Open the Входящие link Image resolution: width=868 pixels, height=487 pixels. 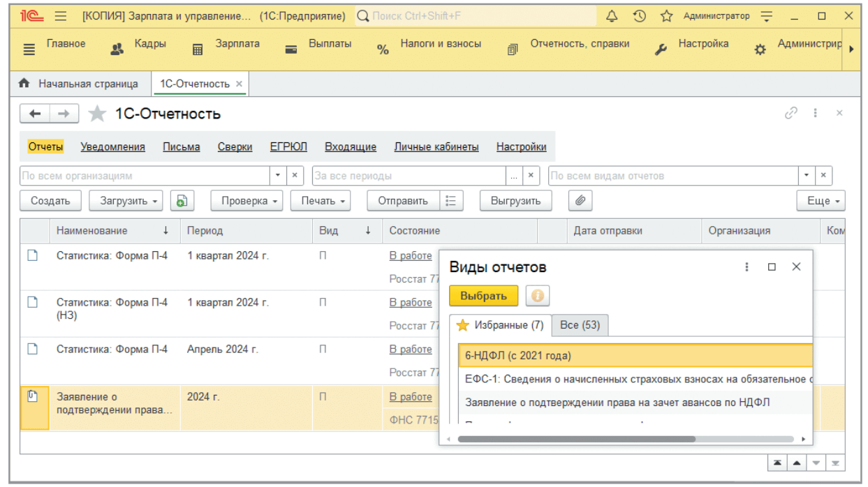pyautogui.click(x=351, y=147)
